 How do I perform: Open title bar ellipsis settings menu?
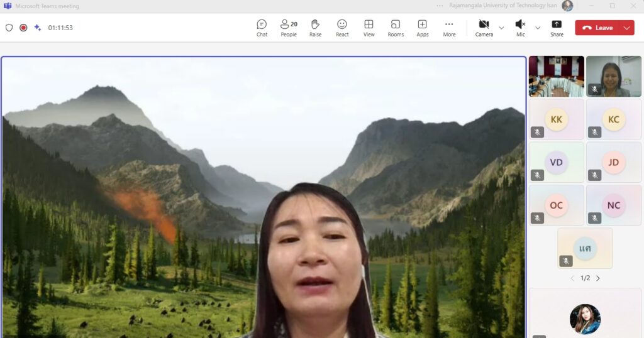click(x=440, y=6)
